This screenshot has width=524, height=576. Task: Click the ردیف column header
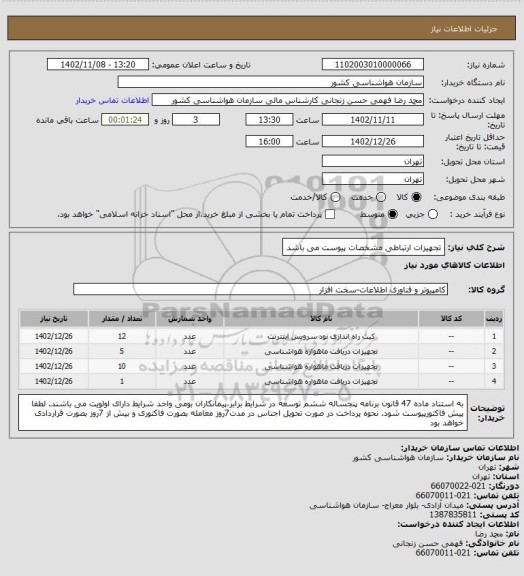point(494,319)
